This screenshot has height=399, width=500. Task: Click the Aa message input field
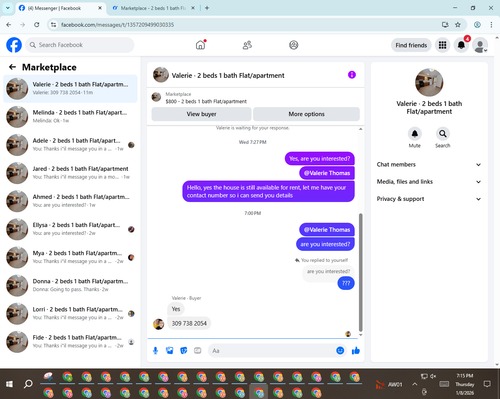point(272,351)
